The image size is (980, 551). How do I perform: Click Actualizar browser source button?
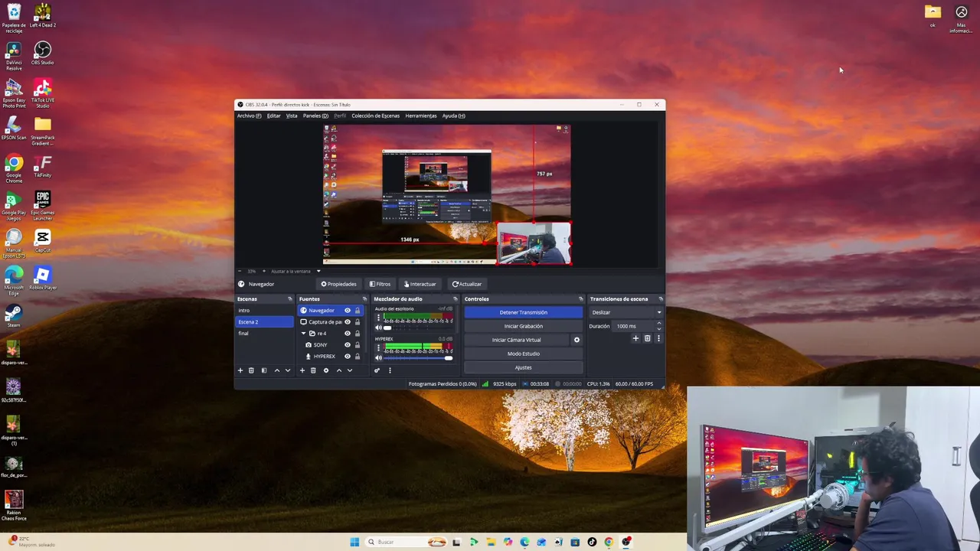click(x=467, y=284)
